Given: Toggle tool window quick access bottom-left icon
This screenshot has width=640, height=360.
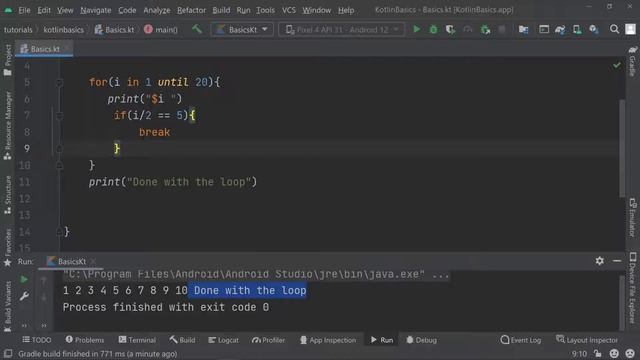Looking at the screenshot, I should (8, 353).
